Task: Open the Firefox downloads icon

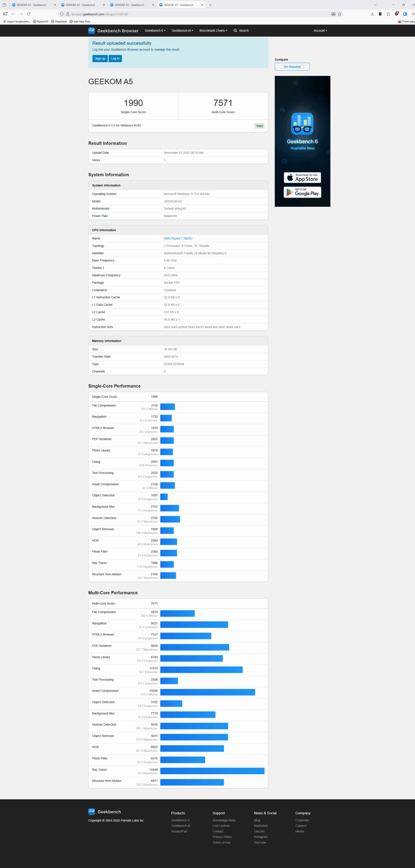Action: pos(372,14)
